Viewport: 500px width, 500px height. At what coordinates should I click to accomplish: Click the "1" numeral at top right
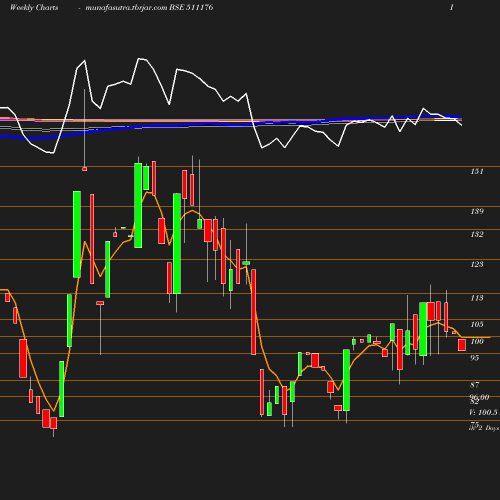[x=452, y=7]
